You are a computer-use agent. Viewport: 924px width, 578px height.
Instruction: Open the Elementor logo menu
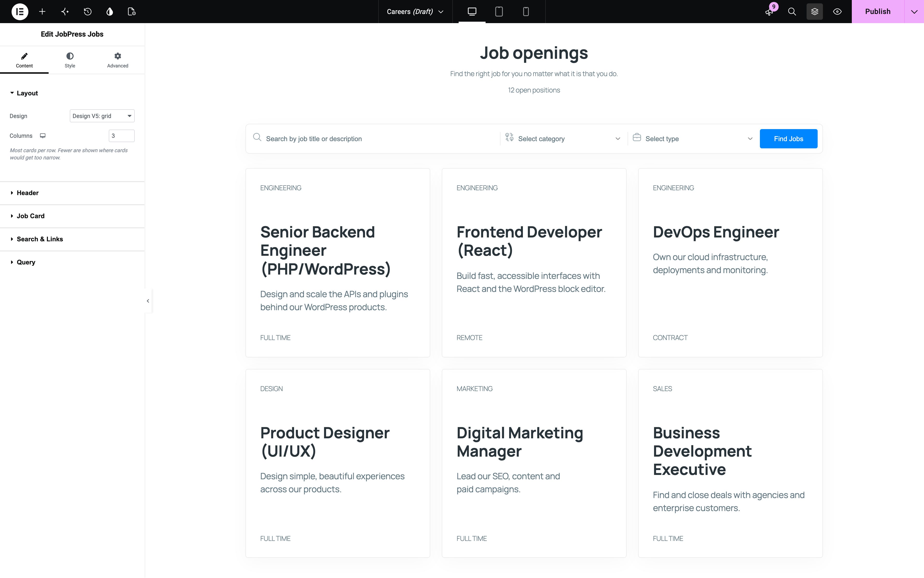click(20, 12)
